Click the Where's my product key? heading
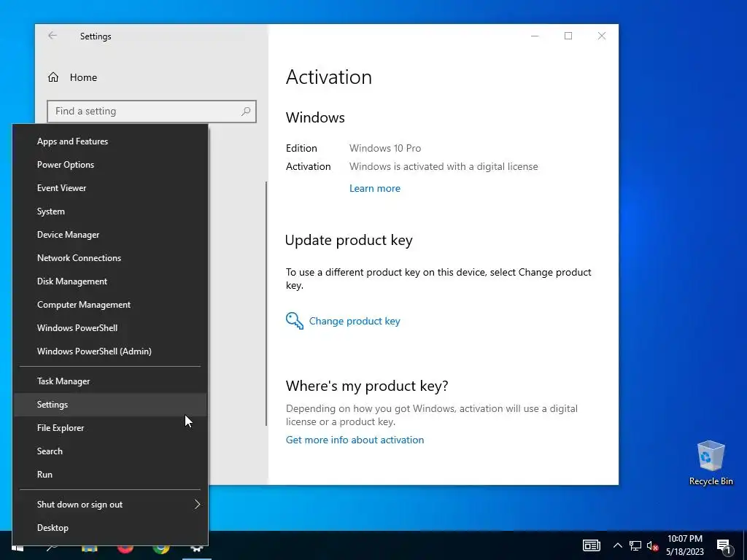Image resolution: width=747 pixels, height=560 pixels. point(367,386)
